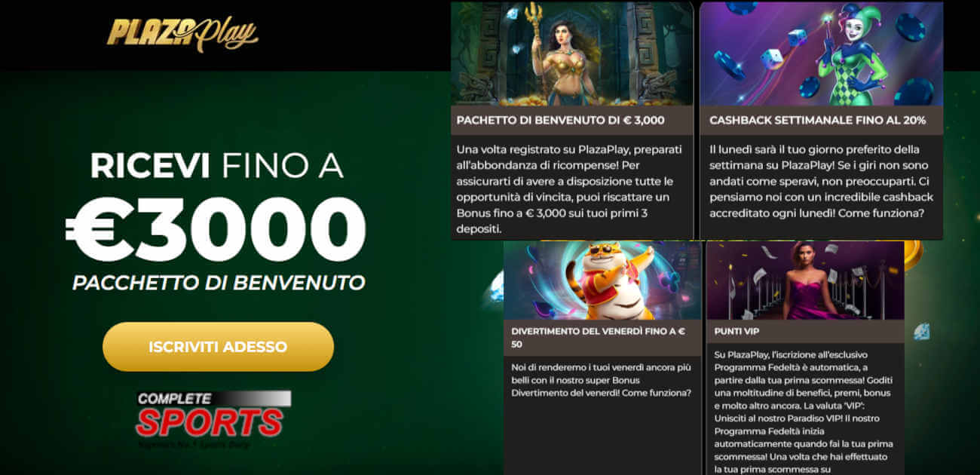Viewport: 980px width, 475px height.
Task: Select the Pachetto di Benvenuto di € 3,000 heading
Action: point(561,120)
